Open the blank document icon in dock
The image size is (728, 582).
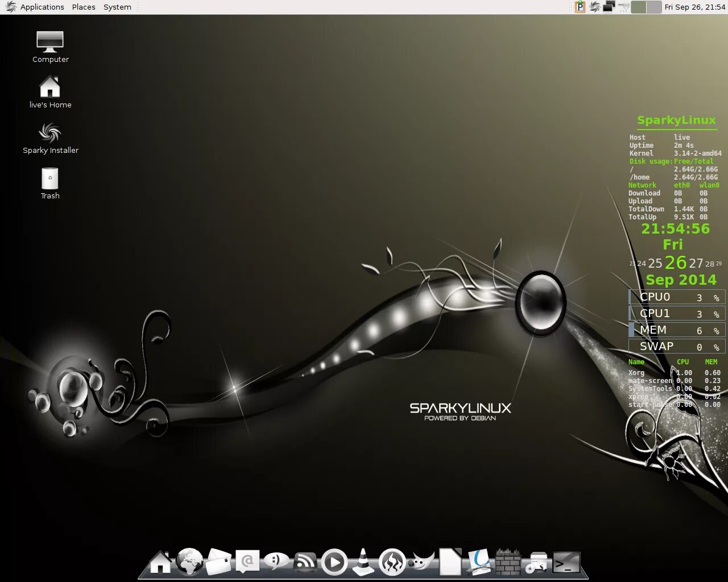[x=450, y=562]
